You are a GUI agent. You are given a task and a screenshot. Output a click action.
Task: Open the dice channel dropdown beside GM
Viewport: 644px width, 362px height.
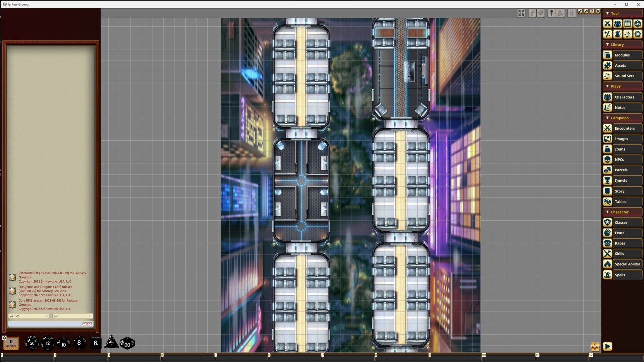pyautogui.click(x=72, y=316)
